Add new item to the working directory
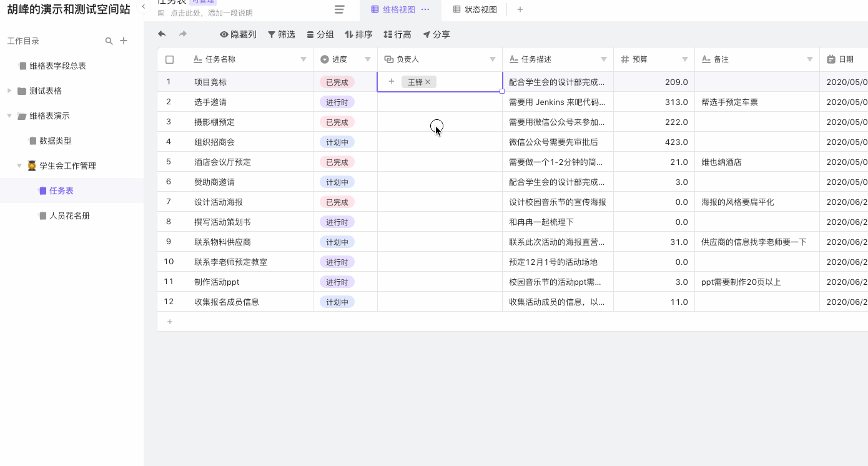868x466 pixels. 124,41
